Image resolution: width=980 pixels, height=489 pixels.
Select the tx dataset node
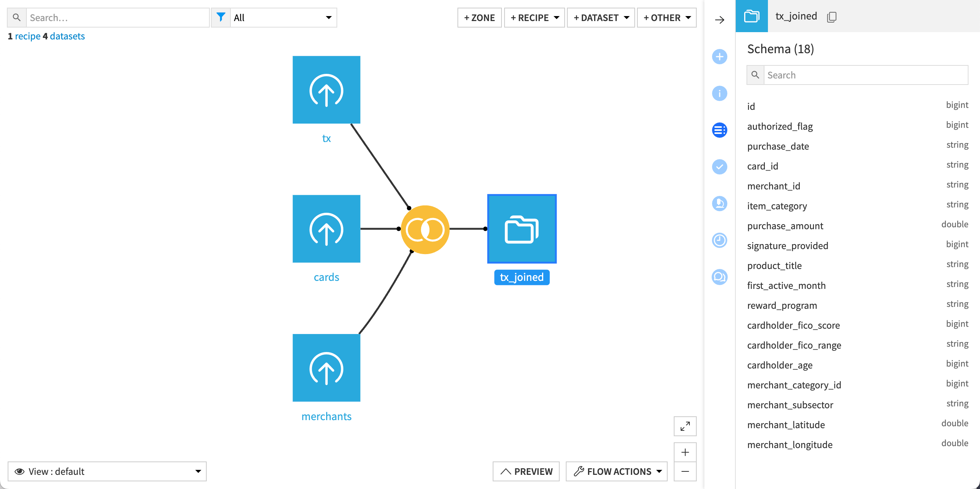[x=326, y=89]
